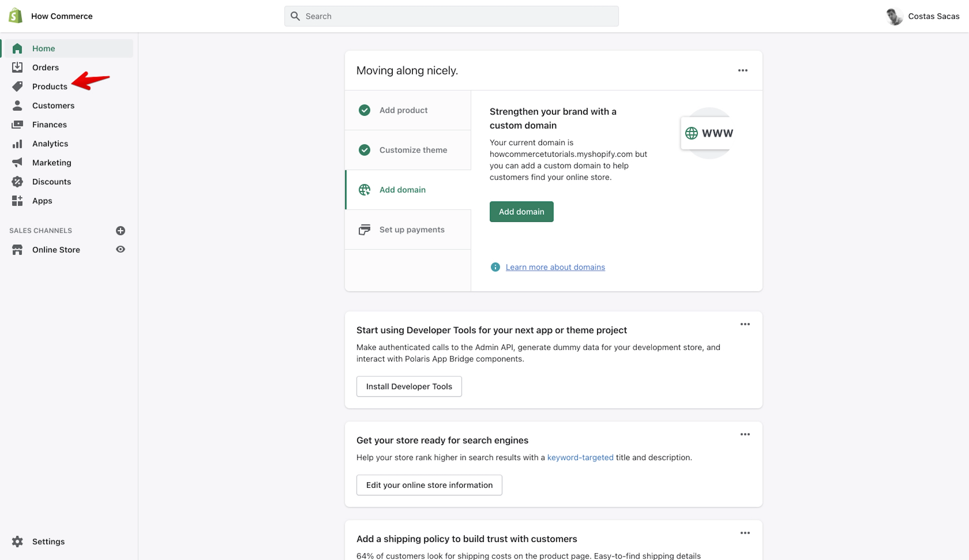Screen dimensions: 969x560
Task: Select the Add domain setup step
Action: point(407,190)
